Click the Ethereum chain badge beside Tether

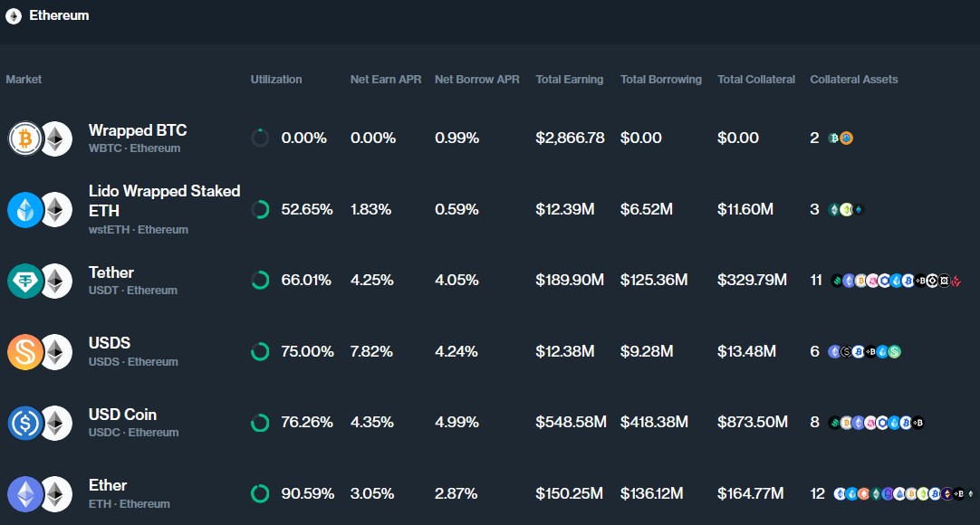click(x=56, y=281)
